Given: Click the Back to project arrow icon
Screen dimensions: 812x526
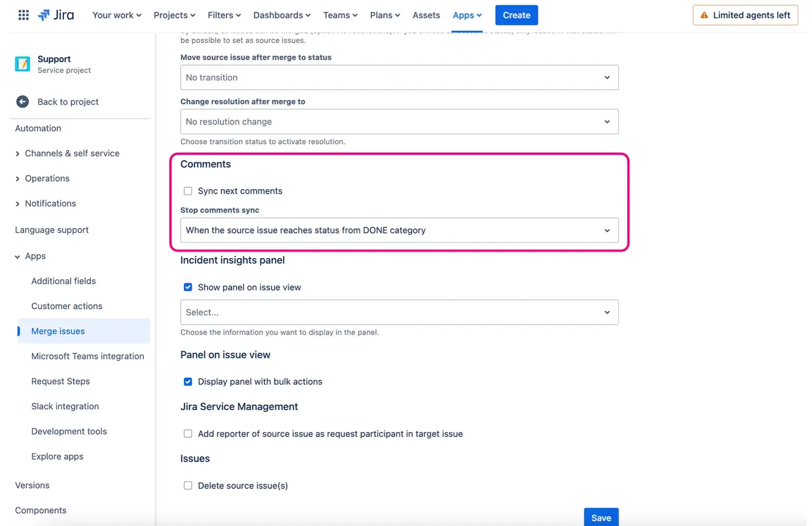Looking at the screenshot, I should click(22, 101).
